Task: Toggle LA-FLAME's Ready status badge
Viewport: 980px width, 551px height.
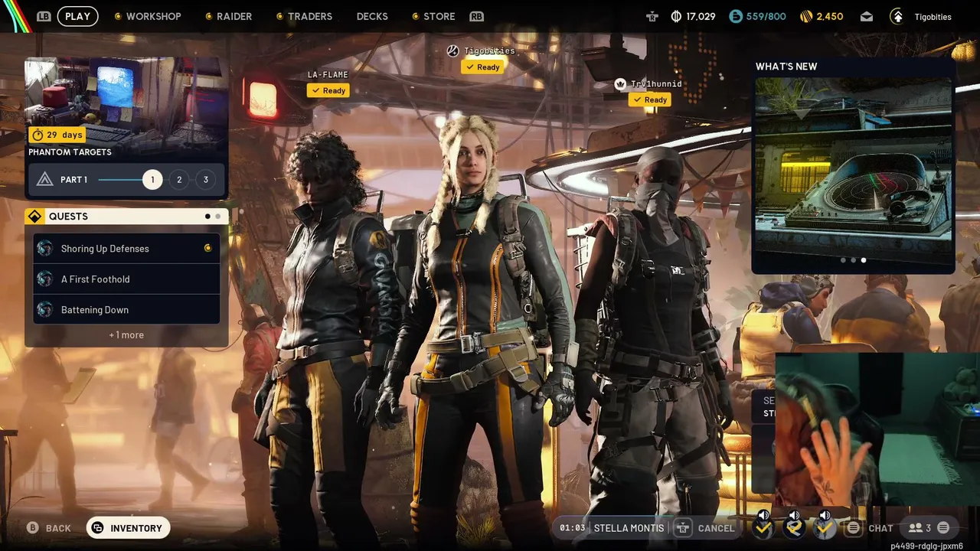Action: [328, 90]
